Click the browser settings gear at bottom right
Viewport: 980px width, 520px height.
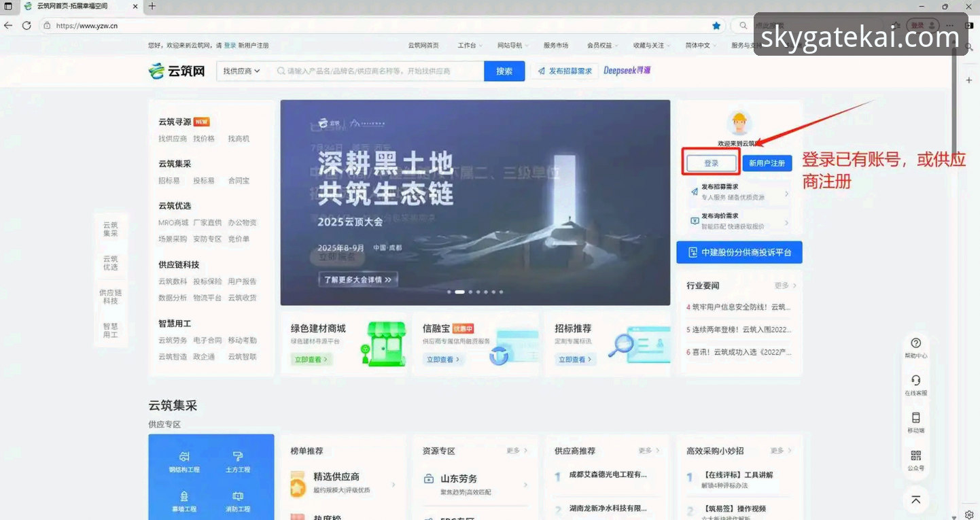coord(969,515)
